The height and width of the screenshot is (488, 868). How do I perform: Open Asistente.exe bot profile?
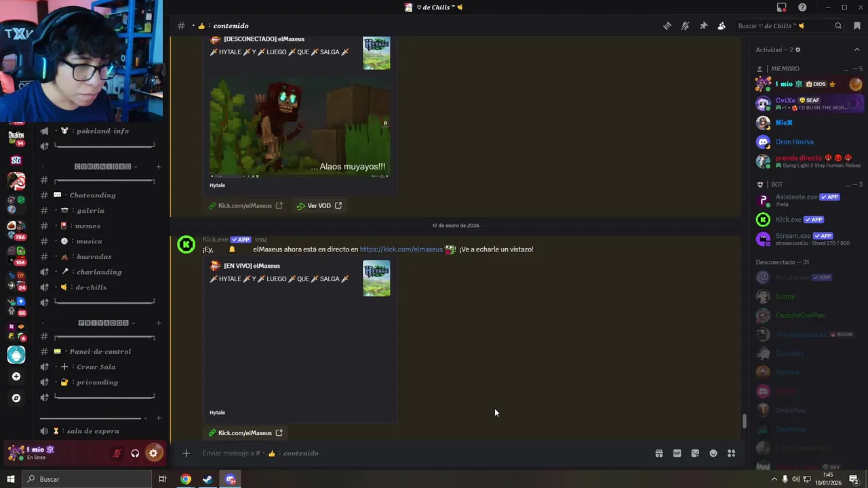808,200
